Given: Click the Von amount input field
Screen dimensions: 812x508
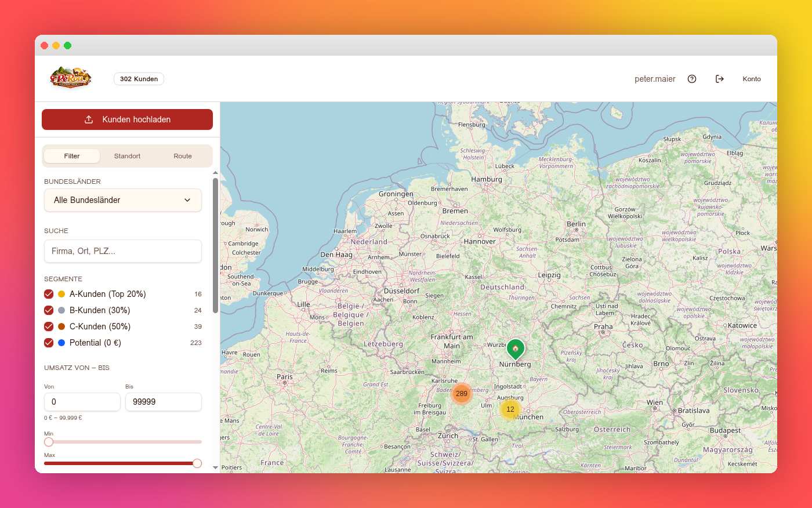Looking at the screenshot, I should pyautogui.click(x=82, y=402).
